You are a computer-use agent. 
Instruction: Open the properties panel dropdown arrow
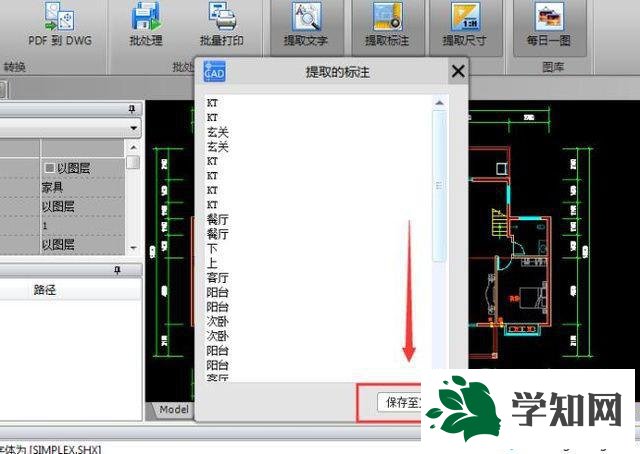133,128
